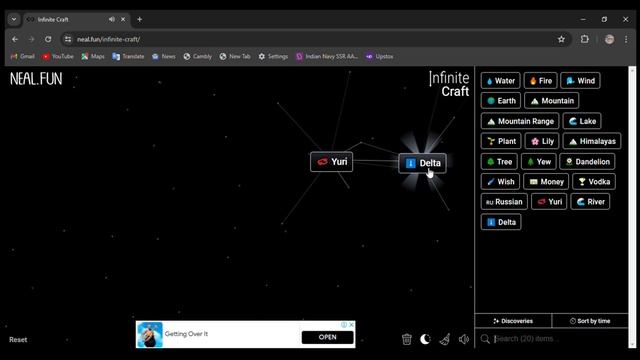Screen dimensions: 640x360
Task: Close the ad with X icon
Action: (x=351, y=325)
